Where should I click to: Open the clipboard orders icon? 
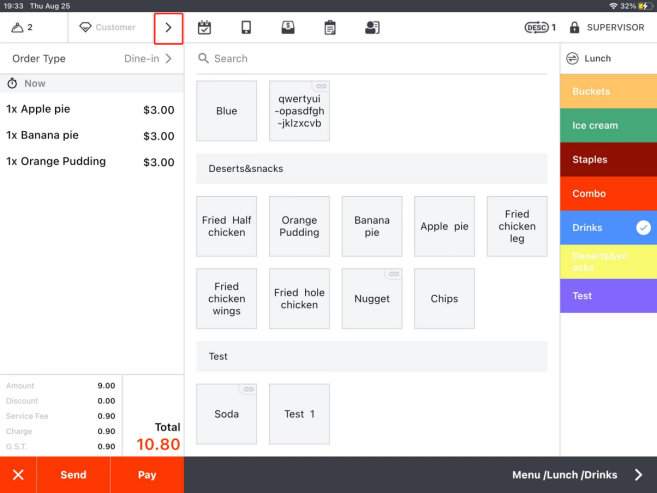click(x=330, y=28)
